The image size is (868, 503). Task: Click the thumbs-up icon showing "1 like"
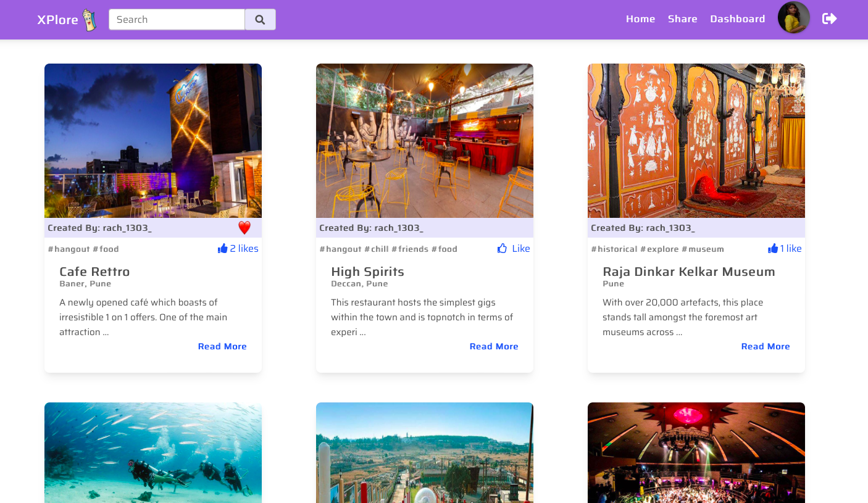click(773, 247)
